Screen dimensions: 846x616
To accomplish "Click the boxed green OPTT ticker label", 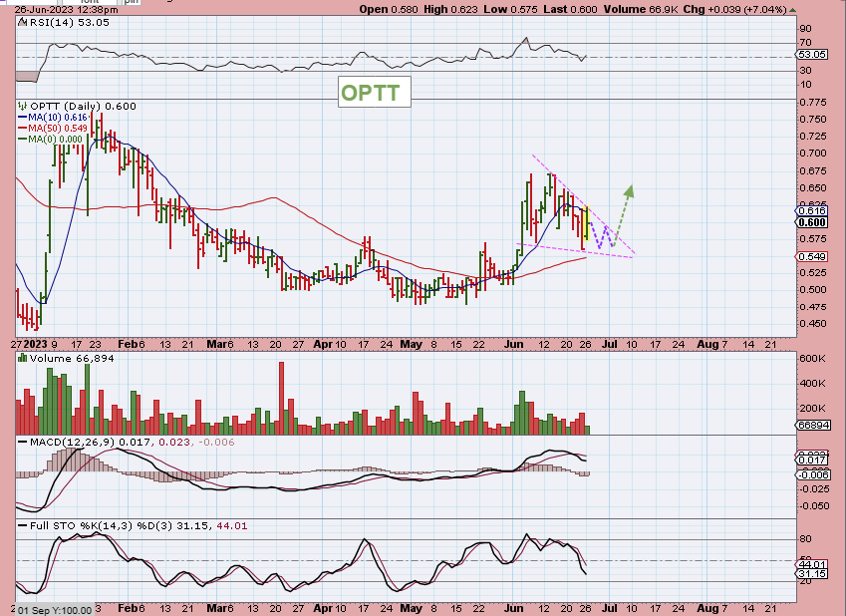I will [x=374, y=93].
